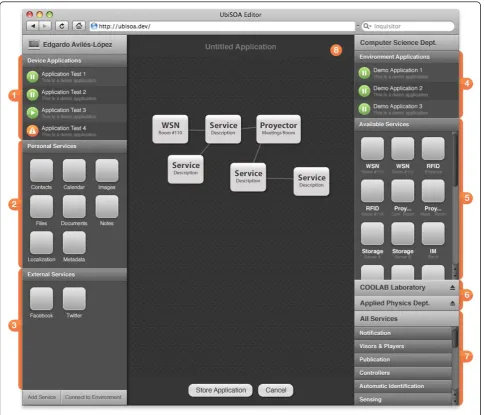Select the Twitter external service icon
The image size is (484, 415).
(x=74, y=299)
